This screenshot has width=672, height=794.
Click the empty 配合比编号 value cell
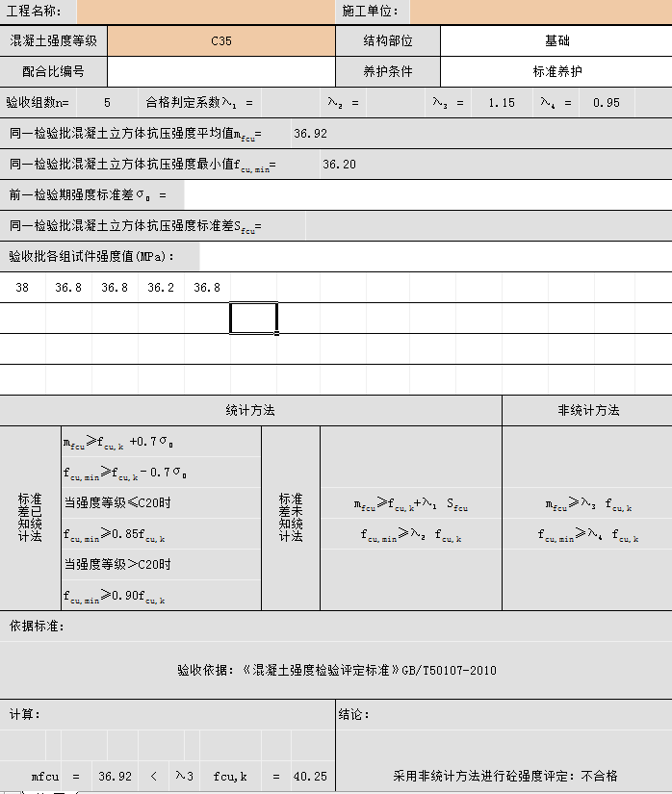click(221, 72)
